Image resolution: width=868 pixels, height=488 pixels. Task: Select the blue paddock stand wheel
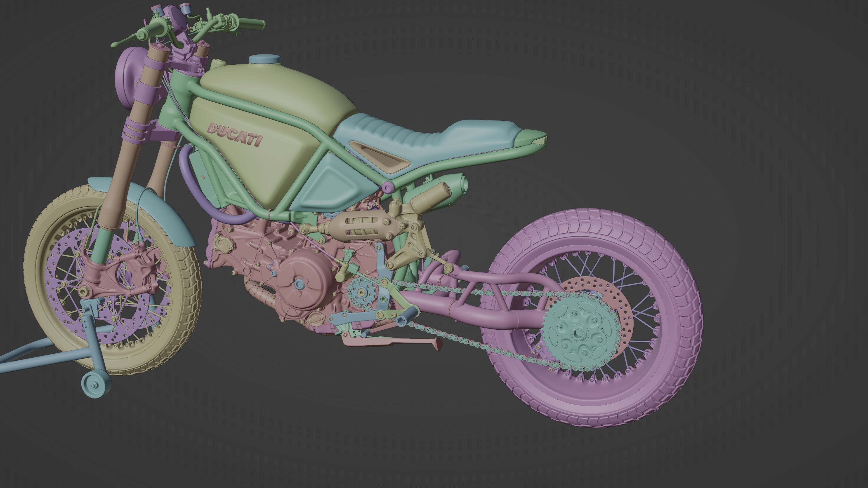[x=96, y=384]
